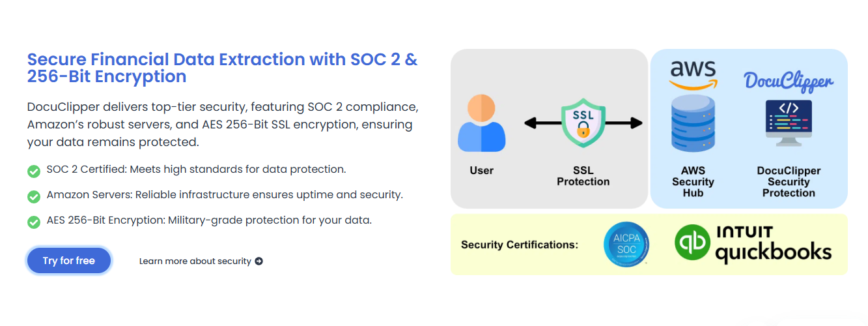The height and width of the screenshot is (326, 868).
Task: Click the DocuClipper Security Protection label
Action: pos(789,182)
